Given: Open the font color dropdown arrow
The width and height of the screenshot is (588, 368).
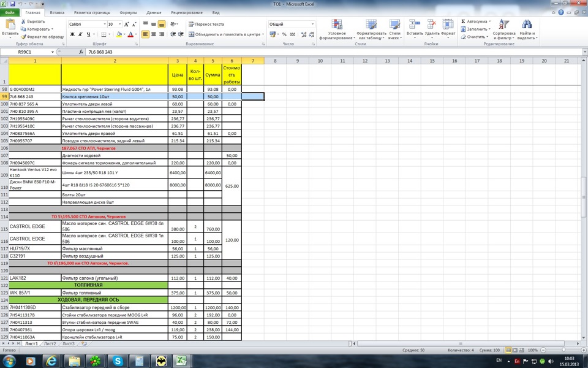Looking at the screenshot, I should point(135,34).
